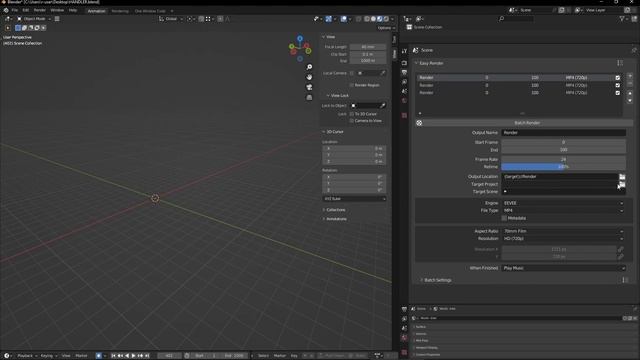
Task: Open the Resolution dropdown showing HD (720p)
Action: click(563, 239)
